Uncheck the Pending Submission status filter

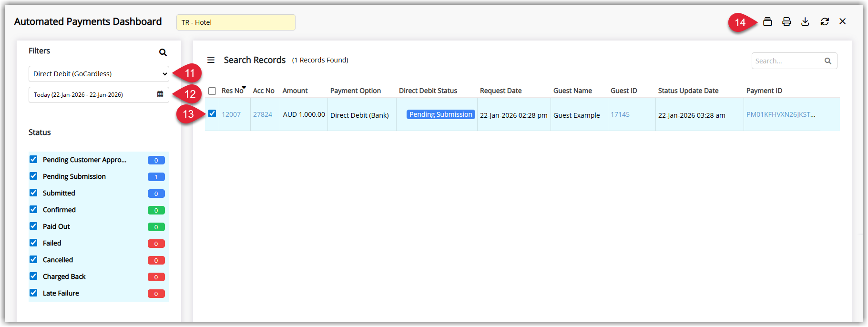pyautogui.click(x=33, y=176)
